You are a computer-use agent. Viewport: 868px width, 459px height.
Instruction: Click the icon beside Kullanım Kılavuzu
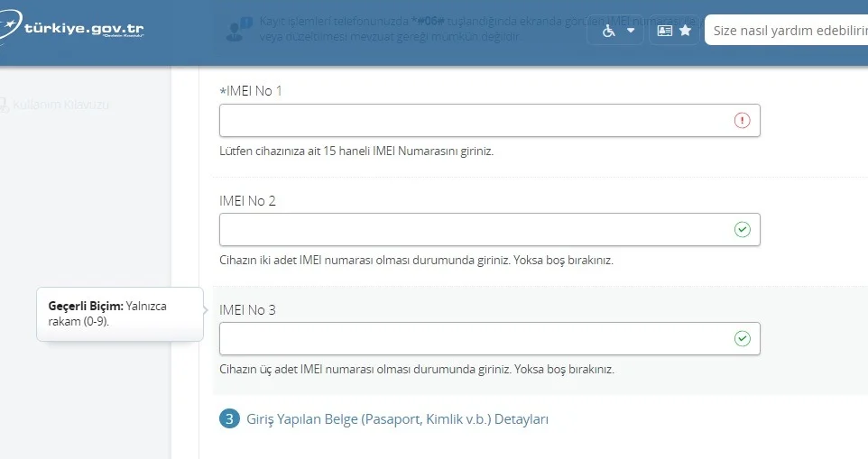5,105
